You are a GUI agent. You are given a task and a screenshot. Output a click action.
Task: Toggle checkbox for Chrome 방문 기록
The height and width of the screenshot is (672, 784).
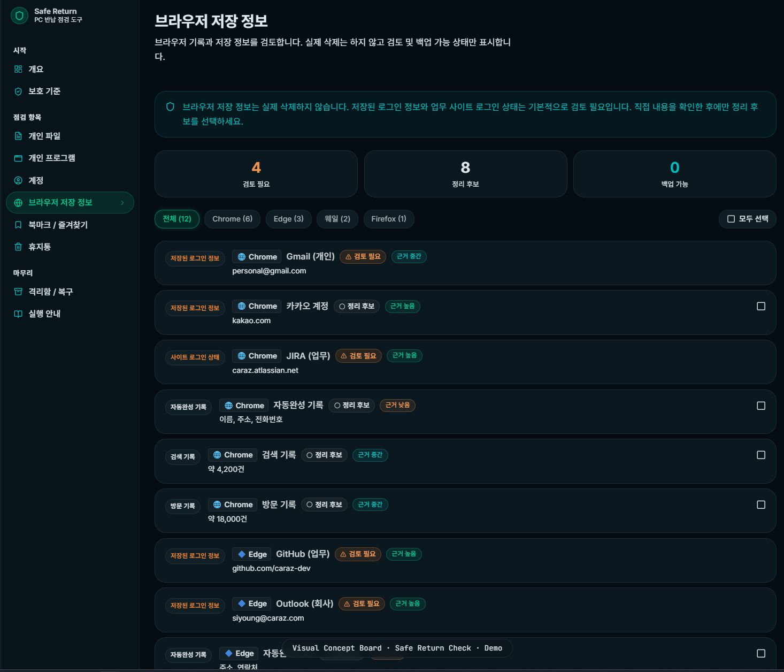tap(761, 505)
